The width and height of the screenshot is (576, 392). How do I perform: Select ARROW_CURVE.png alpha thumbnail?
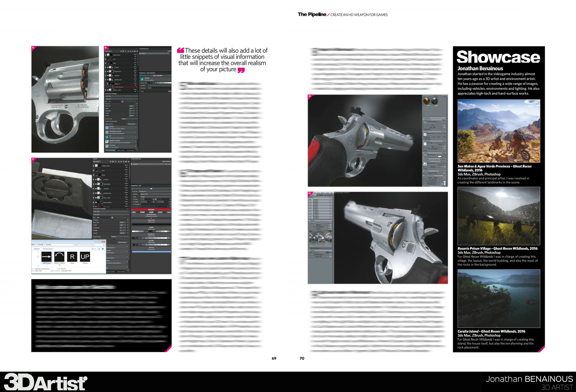(59, 257)
